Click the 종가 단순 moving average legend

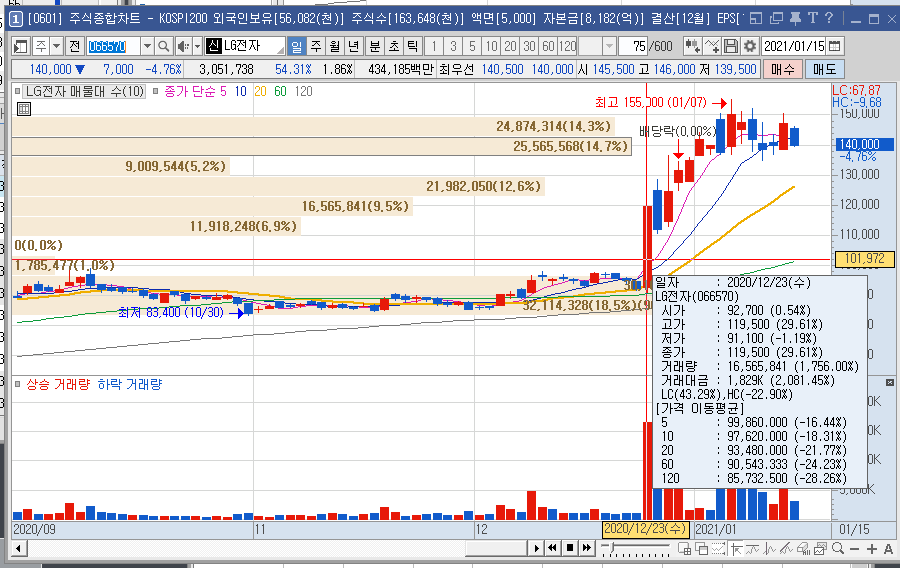tap(195, 91)
